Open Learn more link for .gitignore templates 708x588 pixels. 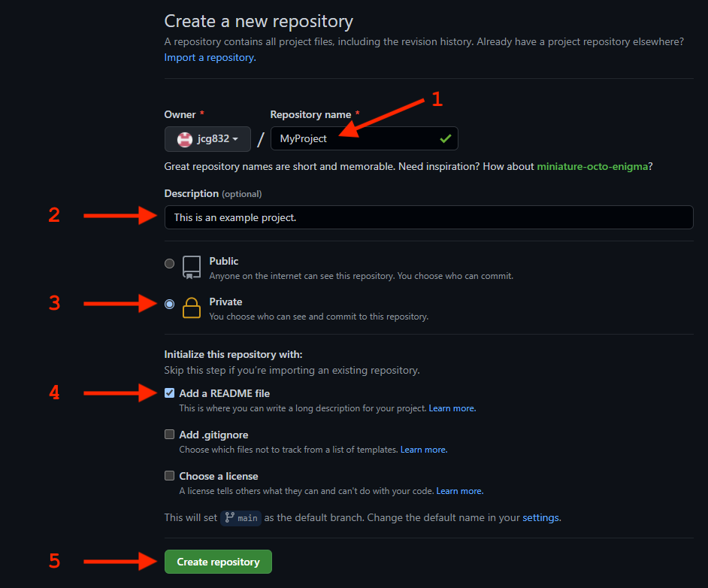click(x=424, y=450)
